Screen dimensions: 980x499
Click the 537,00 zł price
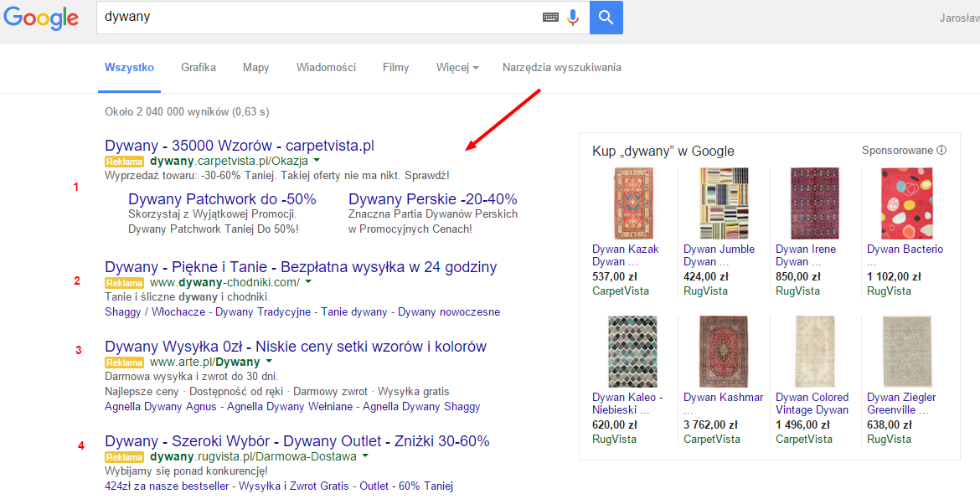pos(614,276)
